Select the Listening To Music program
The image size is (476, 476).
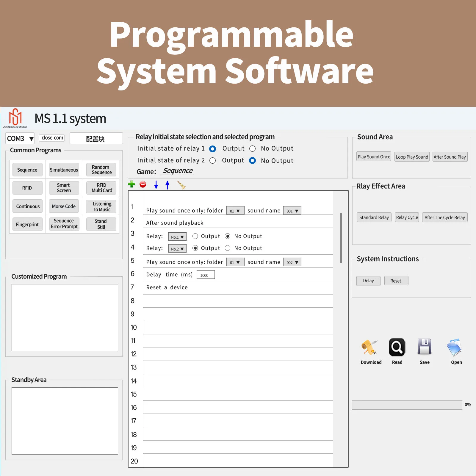101,206
